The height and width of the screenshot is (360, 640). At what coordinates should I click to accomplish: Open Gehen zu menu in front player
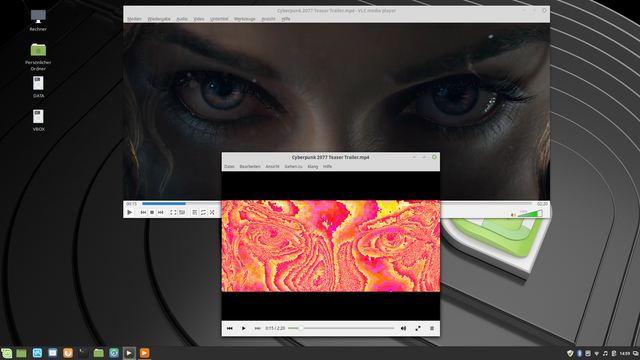[x=293, y=167]
